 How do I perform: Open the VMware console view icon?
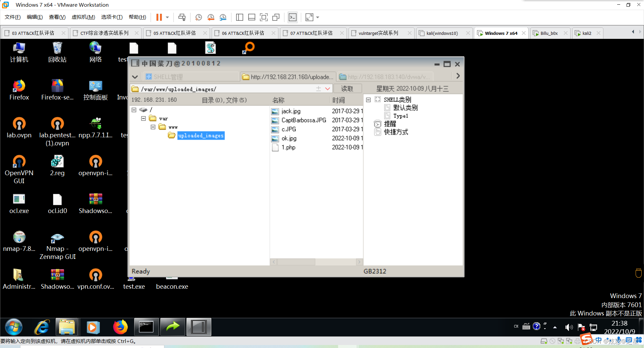(x=292, y=17)
